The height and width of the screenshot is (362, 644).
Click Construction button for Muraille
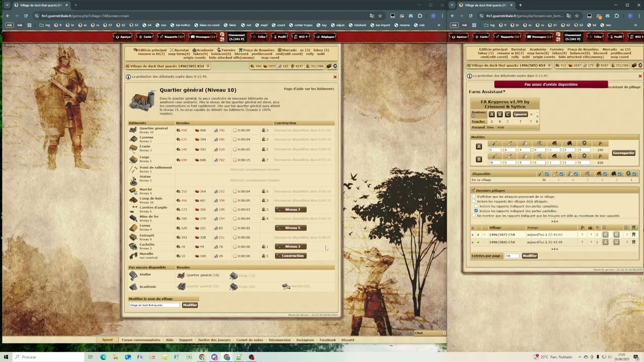pos(290,255)
